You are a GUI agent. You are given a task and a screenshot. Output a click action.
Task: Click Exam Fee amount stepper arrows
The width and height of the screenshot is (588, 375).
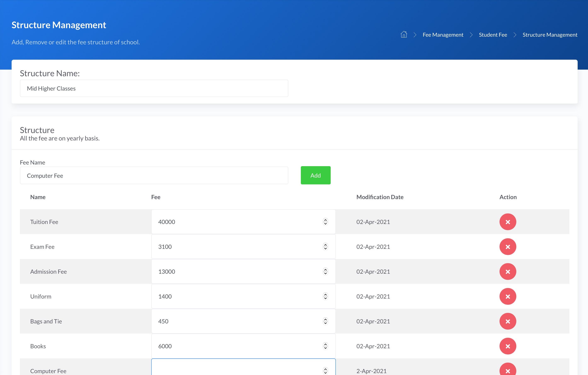(325, 247)
